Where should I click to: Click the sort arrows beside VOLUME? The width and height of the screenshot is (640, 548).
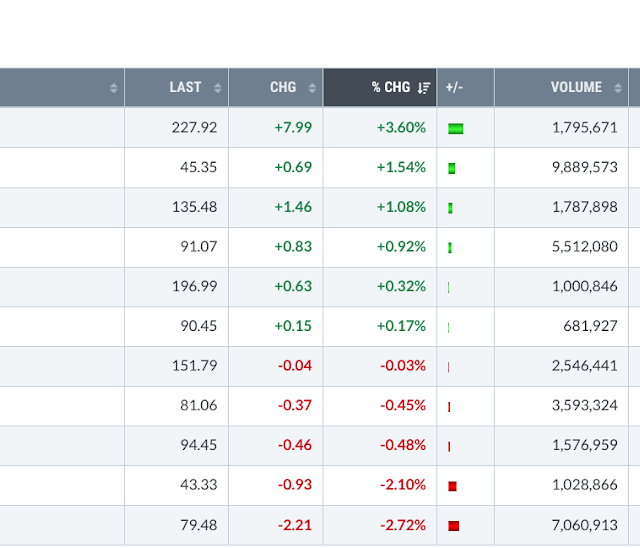[x=617, y=88]
